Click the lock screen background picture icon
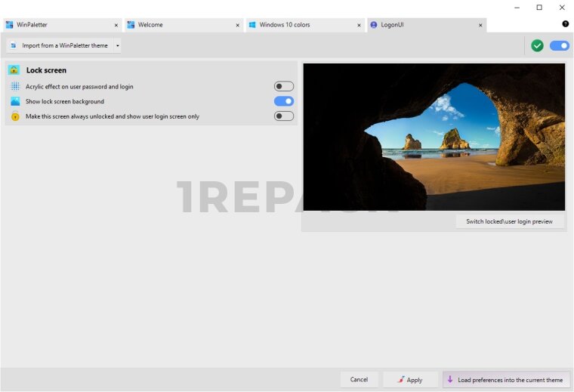 (15, 101)
